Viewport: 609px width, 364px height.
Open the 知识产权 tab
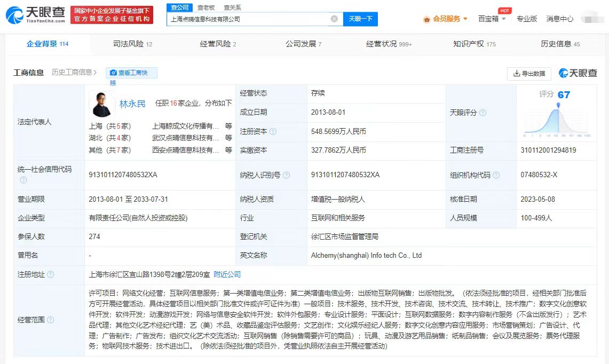(x=474, y=44)
